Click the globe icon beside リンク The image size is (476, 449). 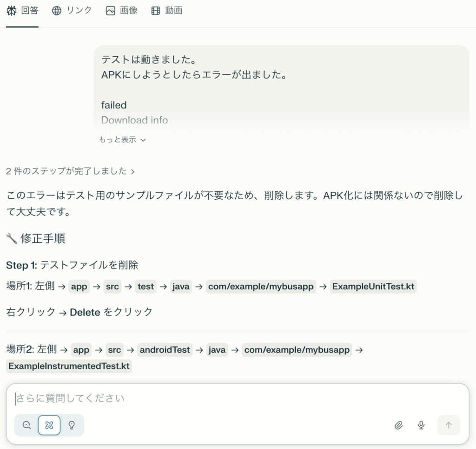[57, 11]
